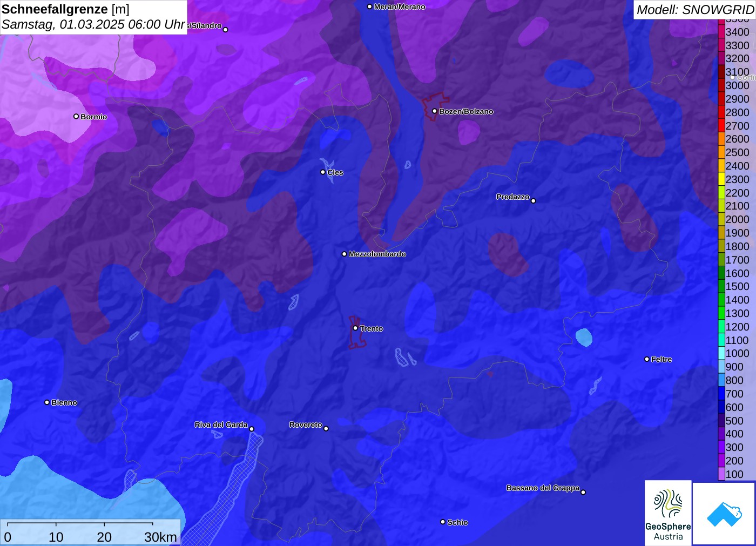This screenshot has height=546, width=756.
Task: Click the blue house-and-cloud logo
Action: pos(724,514)
